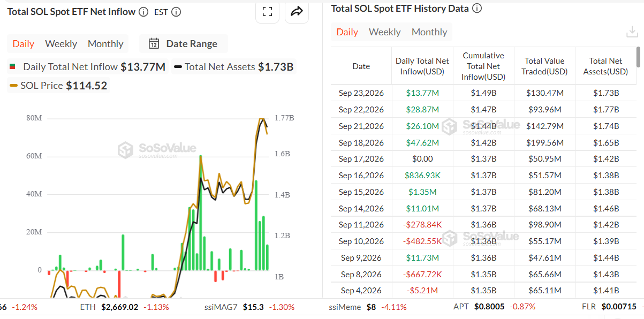Click the Sep 17,2026 date cell
Viewport: 644px width, 319px height.
coord(361,159)
